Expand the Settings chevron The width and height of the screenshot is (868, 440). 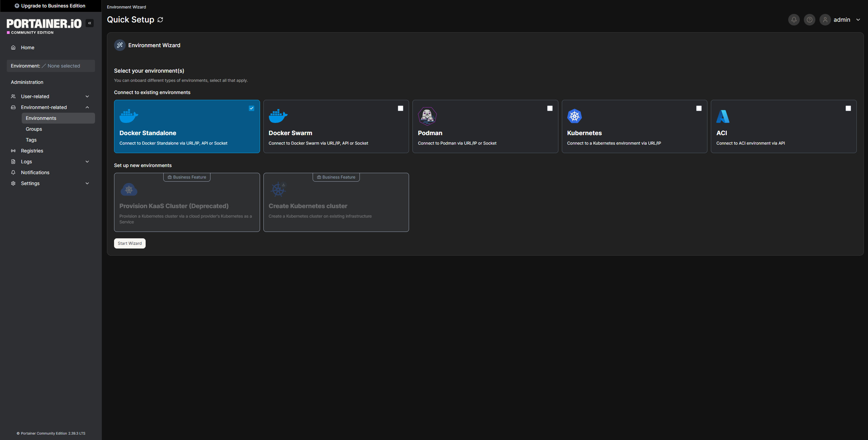(x=87, y=183)
